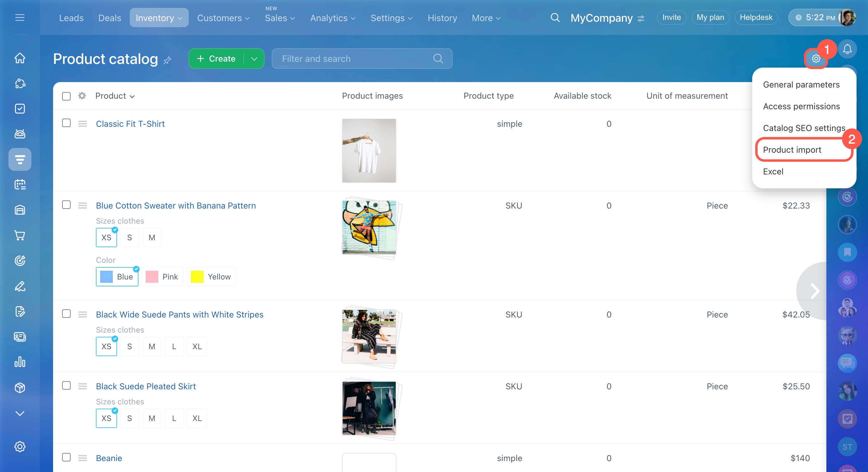Choose Product import from settings menu
This screenshot has height=472, width=868.
click(x=792, y=150)
